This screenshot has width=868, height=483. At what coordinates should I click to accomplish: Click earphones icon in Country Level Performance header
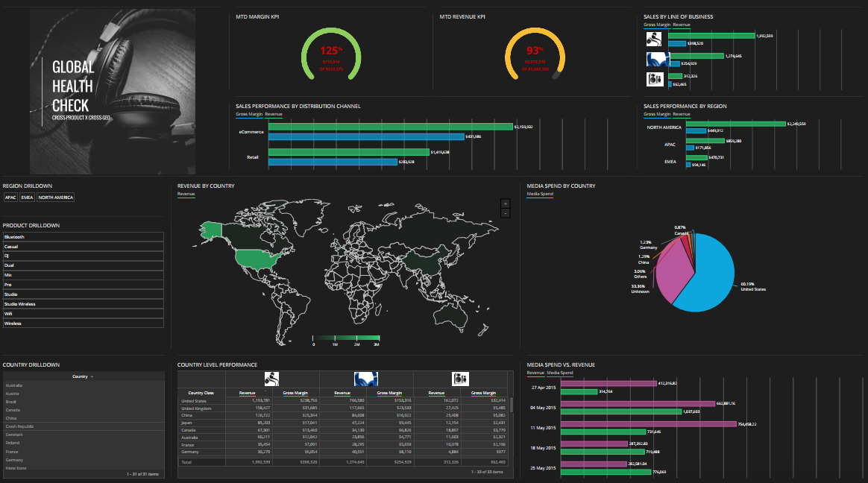[272, 379]
